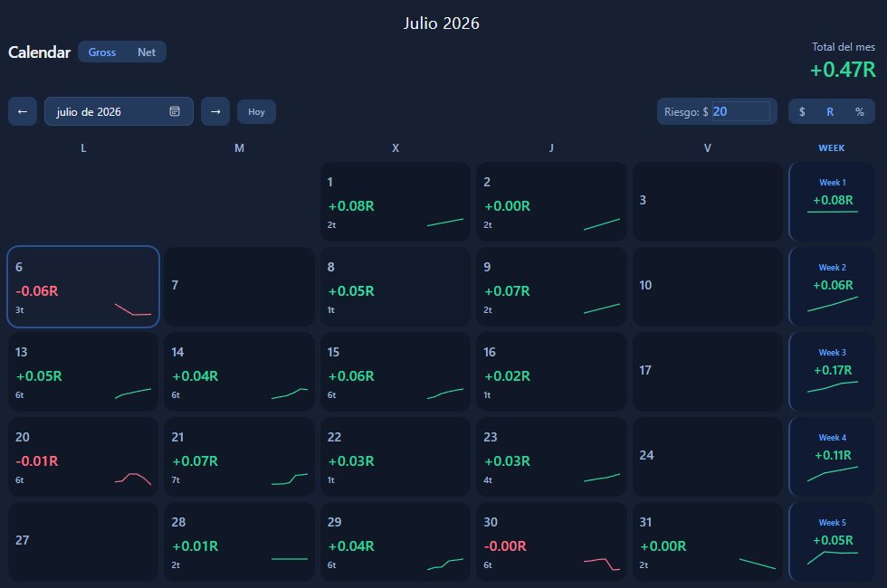Viewport: 887px width, 588px height.
Task: Open day 2 card with +0.00R
Action: (x=551, y=202)
